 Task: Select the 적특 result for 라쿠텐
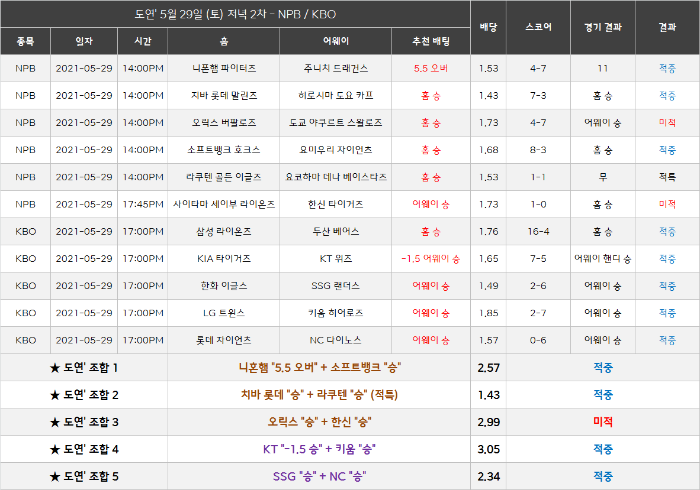coord(667,177)
